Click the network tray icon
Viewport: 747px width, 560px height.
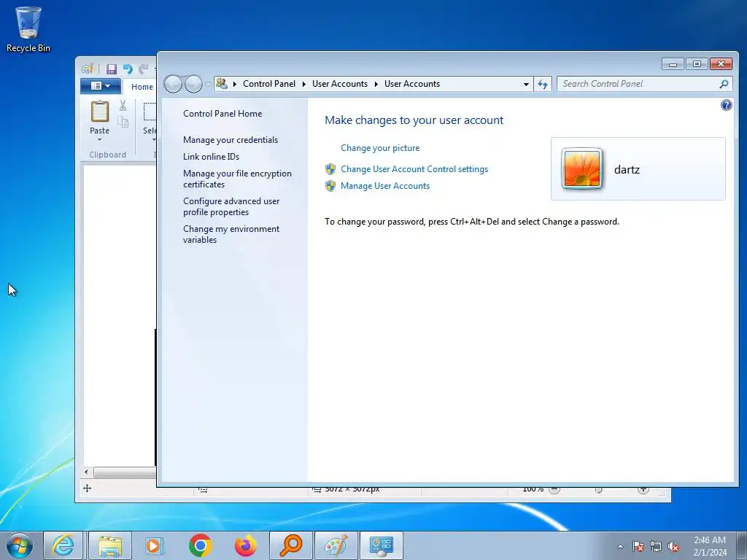(656, 546)
